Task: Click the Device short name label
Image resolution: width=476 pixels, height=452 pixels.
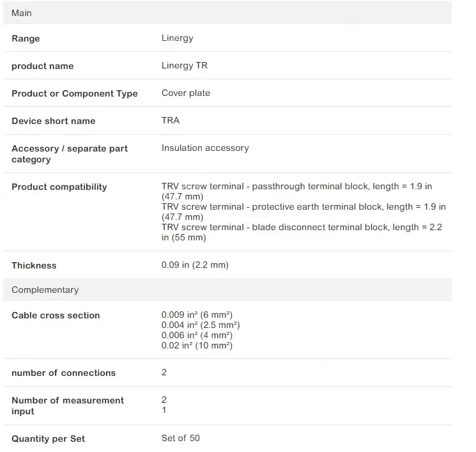Action: pyautogui.click(x=53, y=121)
